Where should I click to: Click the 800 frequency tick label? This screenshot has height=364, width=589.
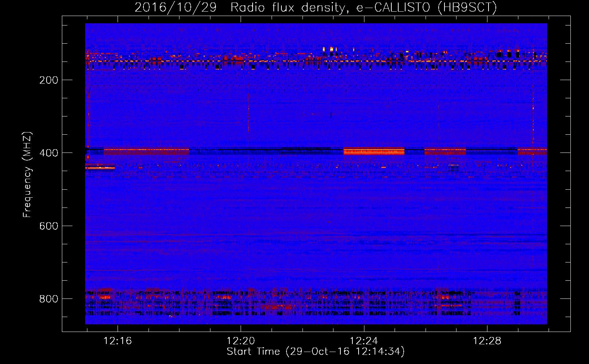[x=49, y=299]
